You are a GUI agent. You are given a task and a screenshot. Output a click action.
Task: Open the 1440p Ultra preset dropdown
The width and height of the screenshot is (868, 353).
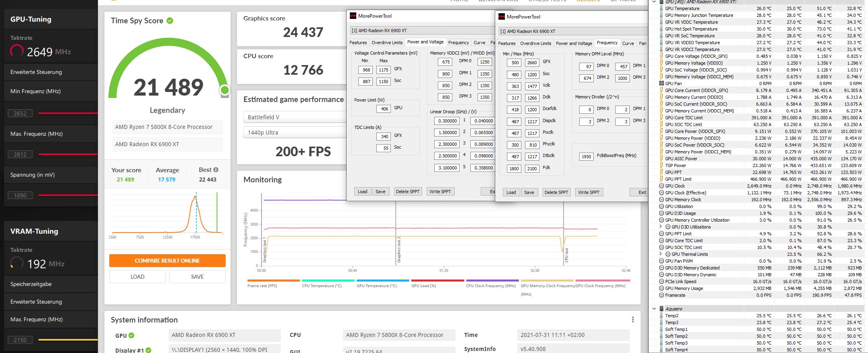tap(294, 133)
